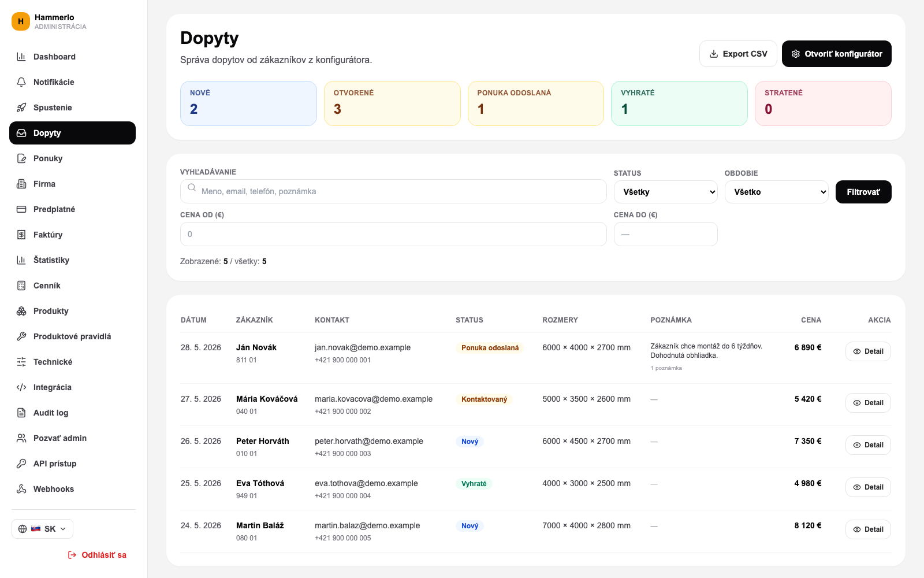Export inquiries with Export CSV
The image size is (924, 578).
point(738,54)
